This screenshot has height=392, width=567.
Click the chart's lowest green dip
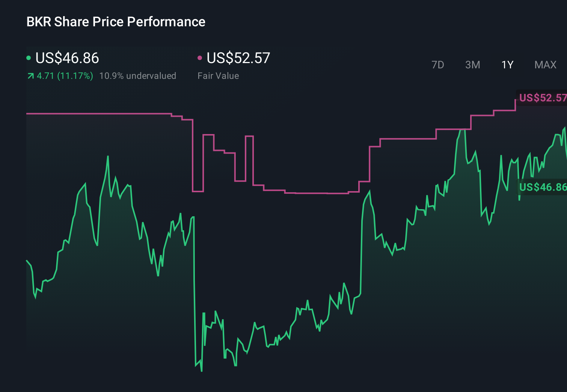(201, 370)
